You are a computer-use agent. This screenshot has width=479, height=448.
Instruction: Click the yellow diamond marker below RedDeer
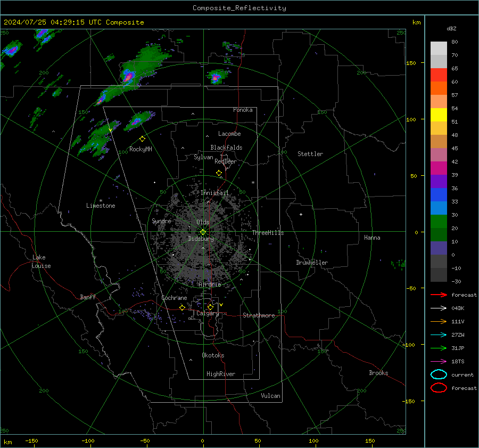[219, 173]
